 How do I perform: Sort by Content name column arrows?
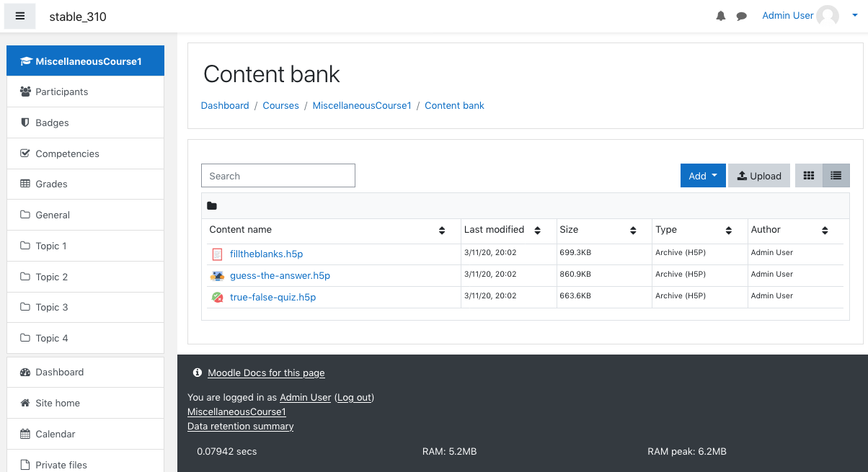442,231
